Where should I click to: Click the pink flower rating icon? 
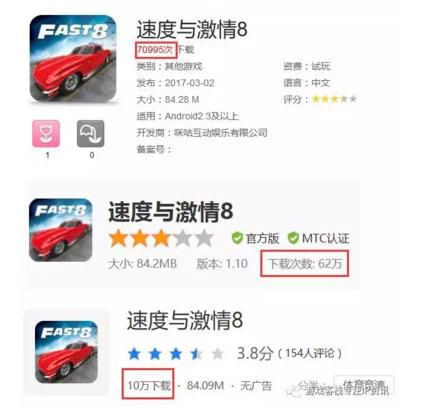46,134
